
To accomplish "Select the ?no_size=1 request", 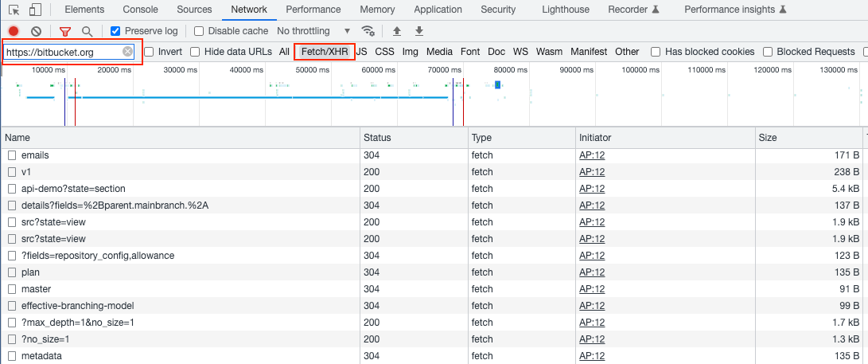I will coord(45,339).
